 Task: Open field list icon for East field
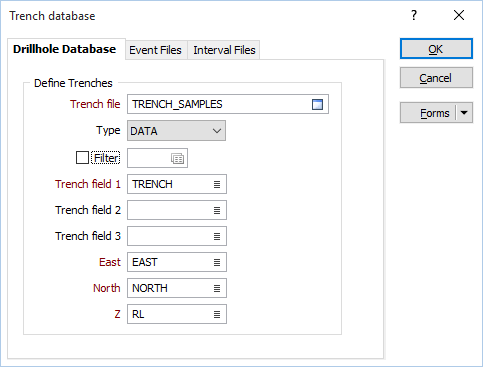217,262
